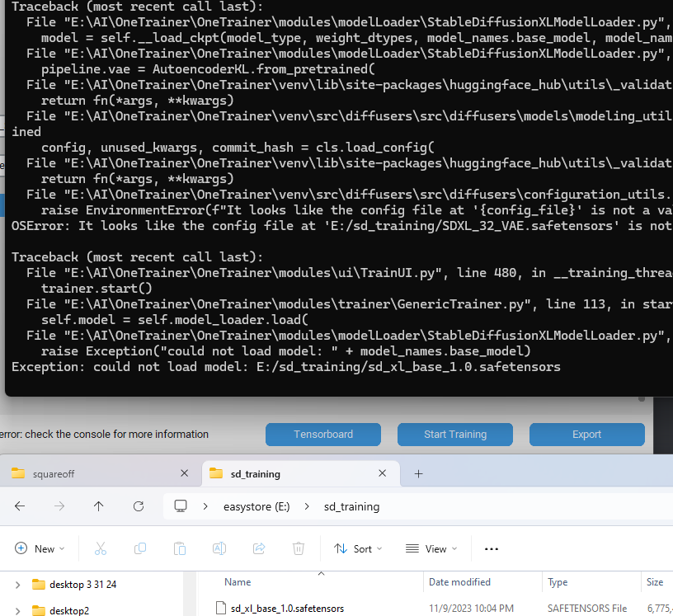Open the New item dropdown
This screenshot has height=616, width=673.
pyautogui.click(x=40, y=548)
